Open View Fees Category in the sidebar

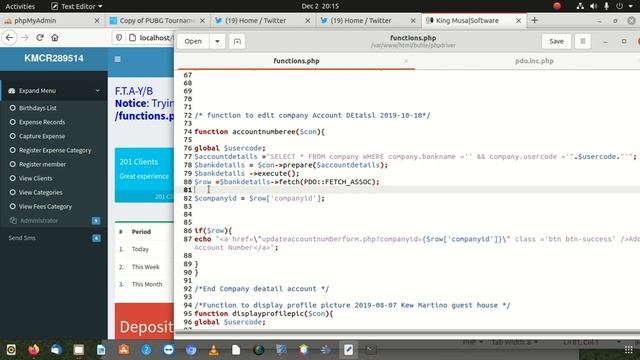pyautogui.click(x=45, y=207)
